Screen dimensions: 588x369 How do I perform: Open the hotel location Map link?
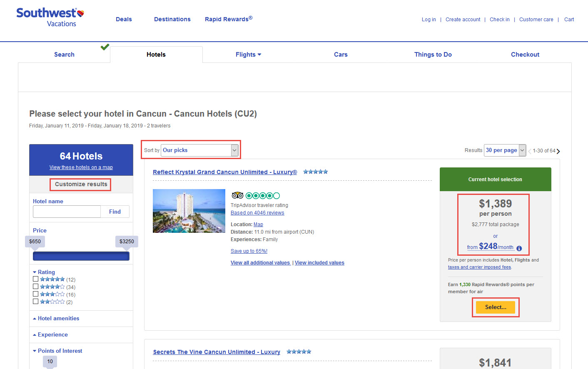pyautogui.click(x=258, y=224)
